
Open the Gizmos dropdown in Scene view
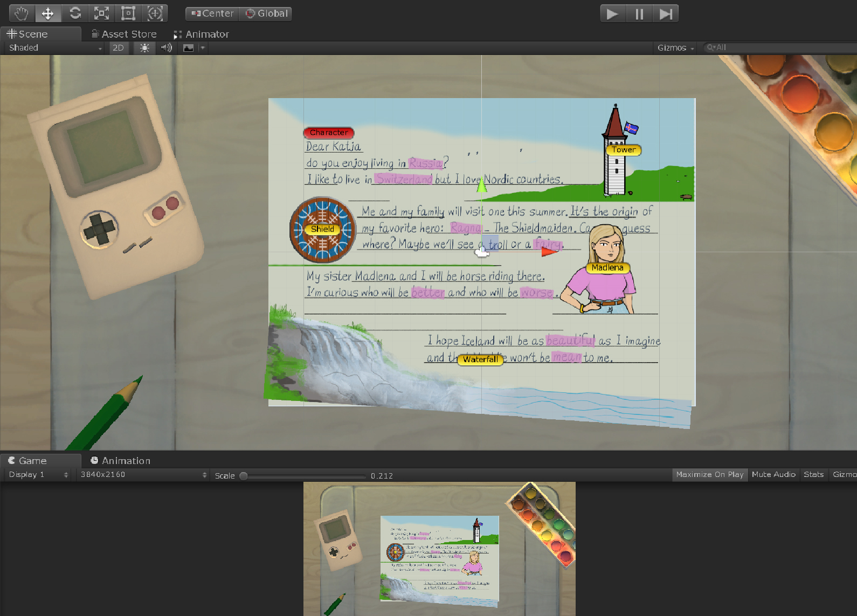tap(675, 47)
